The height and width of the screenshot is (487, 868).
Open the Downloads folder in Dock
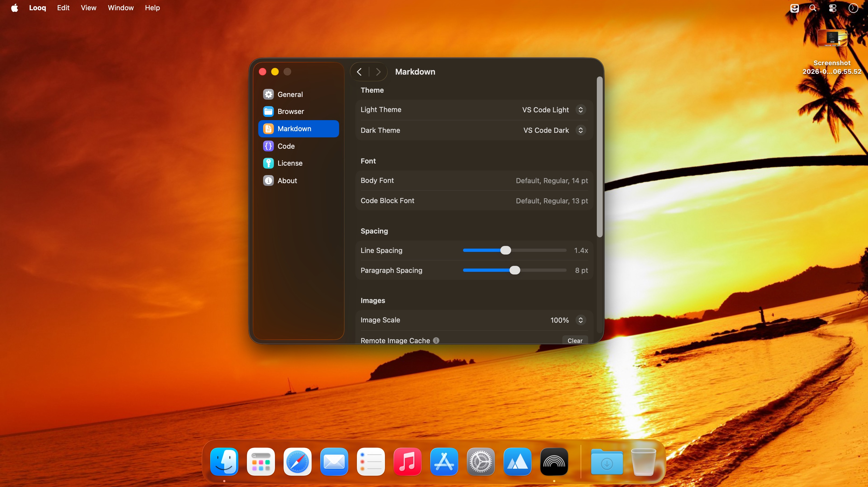pos(607,462)
